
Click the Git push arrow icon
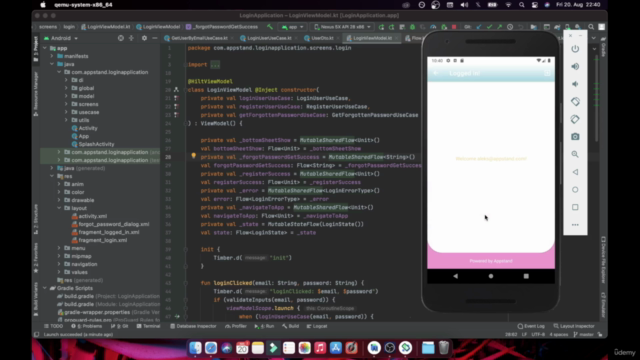click(500, 27)
